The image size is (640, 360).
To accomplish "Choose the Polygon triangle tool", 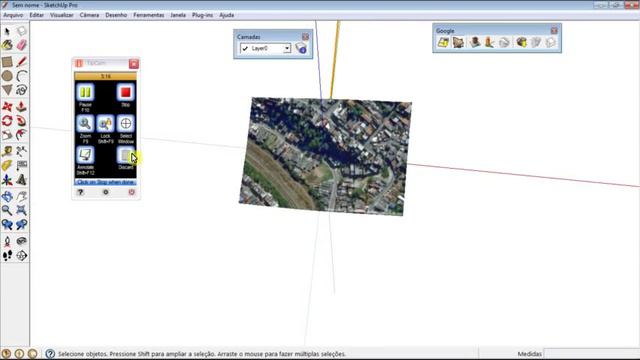I will pos(7,90).
